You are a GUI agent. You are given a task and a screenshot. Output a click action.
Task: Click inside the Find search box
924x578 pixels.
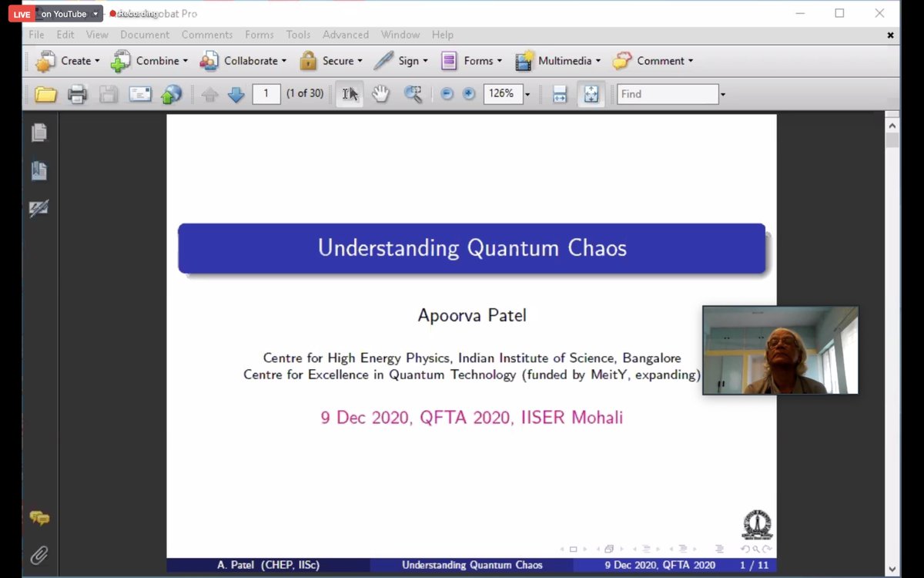[x=668, y=94]
